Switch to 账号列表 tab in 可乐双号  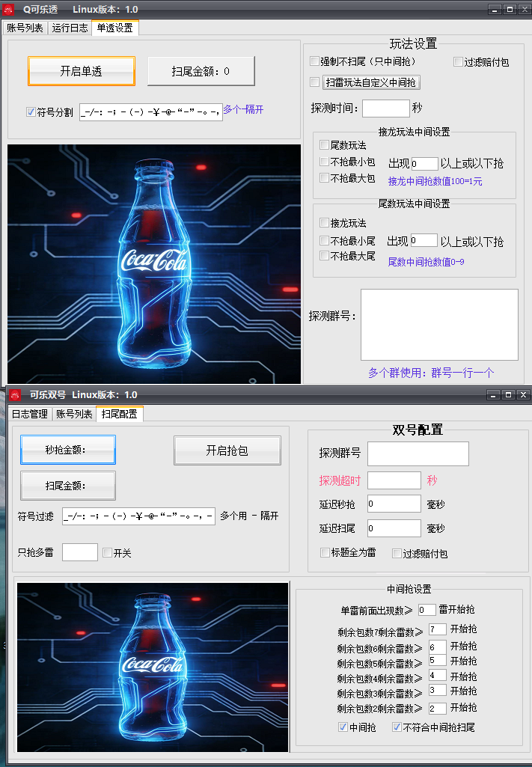tap(74, 414)
